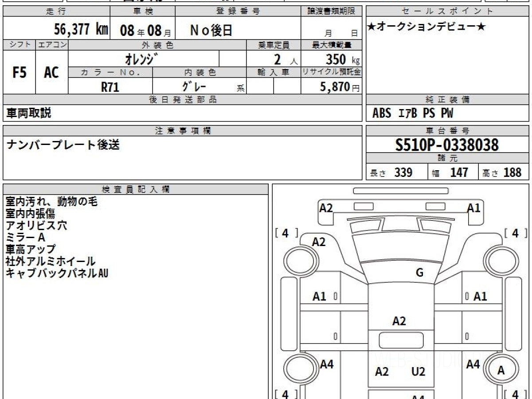
Task: Select the ナンバープレート後送 note
Action: 63,145
